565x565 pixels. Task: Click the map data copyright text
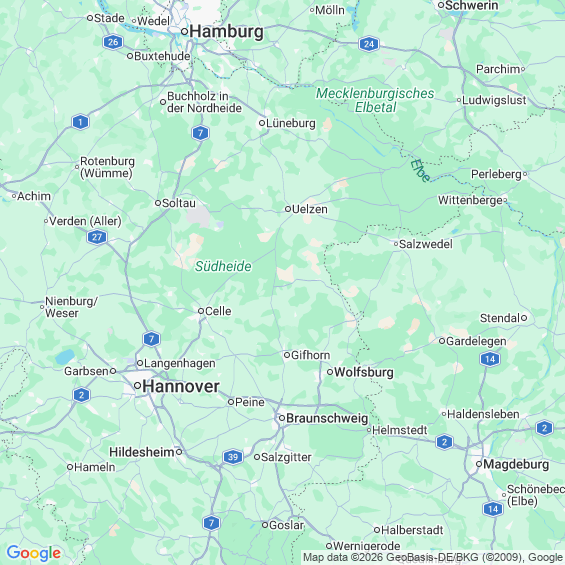coord(433,557)
